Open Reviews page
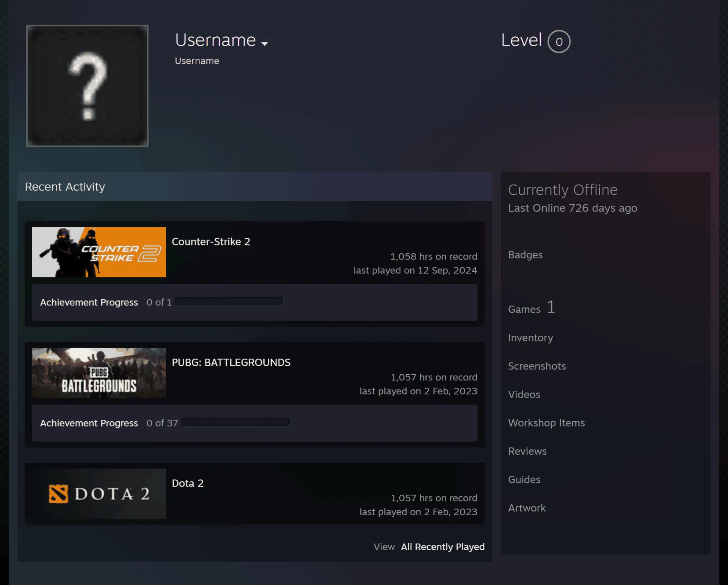Image resolution: width=728 pixels, height=585 pixels. pos(527,451)
